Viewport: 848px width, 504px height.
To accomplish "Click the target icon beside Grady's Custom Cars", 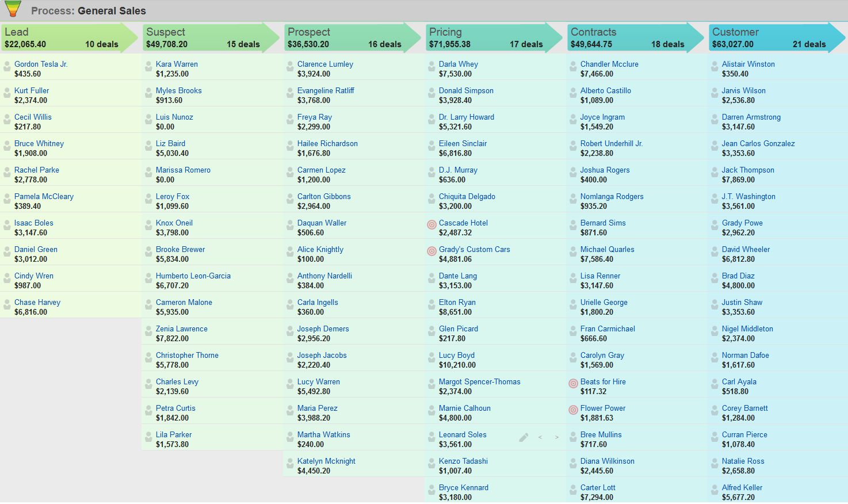I will click(x=431, y=251).
